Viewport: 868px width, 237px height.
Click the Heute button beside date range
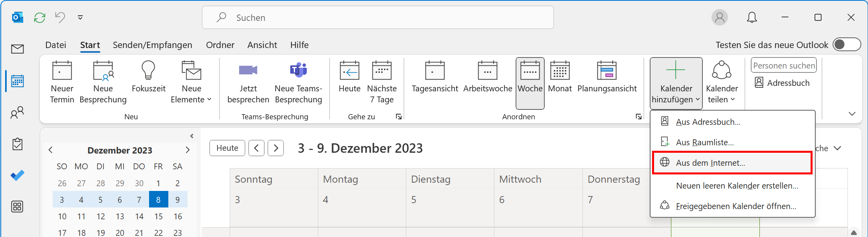(x=227, y=148)
